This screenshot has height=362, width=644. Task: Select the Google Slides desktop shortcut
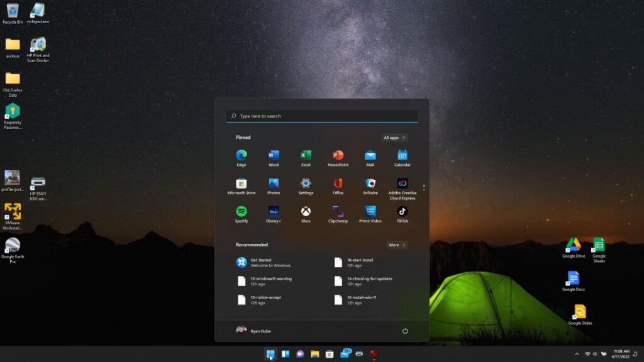click(580, 315)
